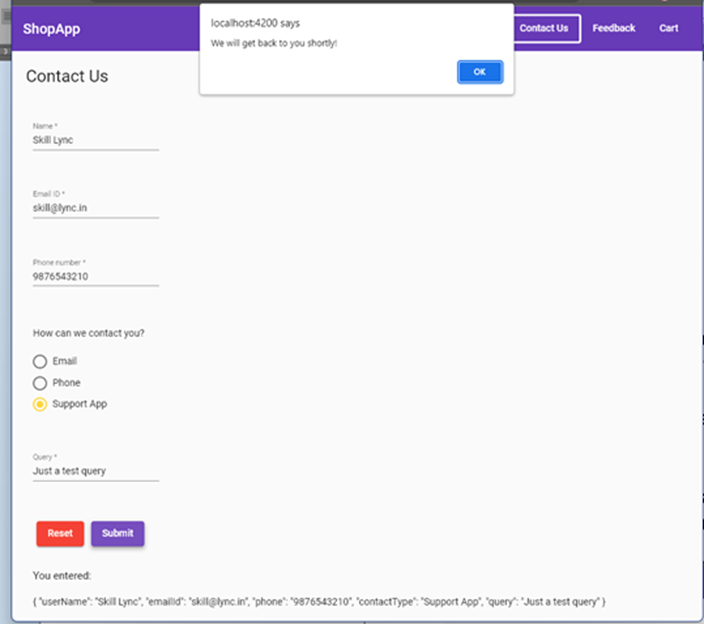The height and width of the screenshot is (624, 704).
Task: Click the JSON output text under You entered
Action: (x=319, y=601)
